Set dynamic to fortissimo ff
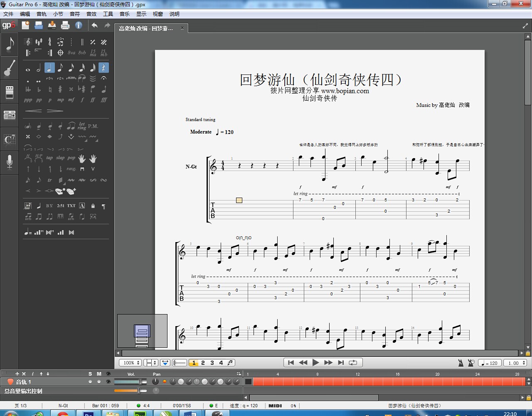Image resolution: width=532 pixels, height=416 pixels. tap(93, 100)
